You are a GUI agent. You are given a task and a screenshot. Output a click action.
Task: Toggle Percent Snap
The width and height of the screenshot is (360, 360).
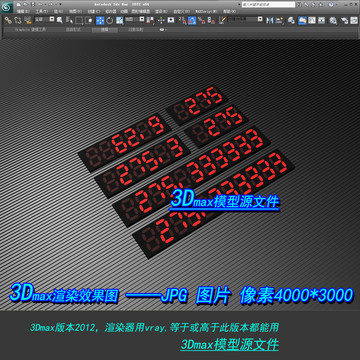click(201, 20)
